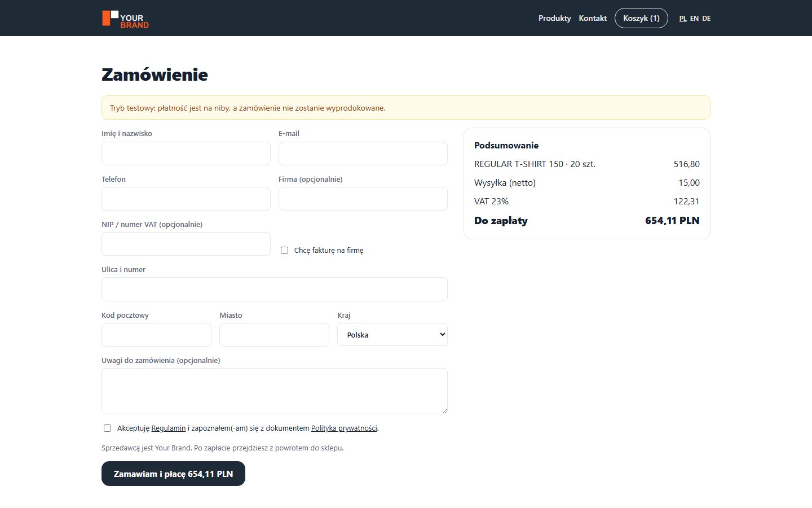Click Zamawiam i płacę 654,11 PLN button
The height and width of the screenshot is (508, 812).
[173, 474]
